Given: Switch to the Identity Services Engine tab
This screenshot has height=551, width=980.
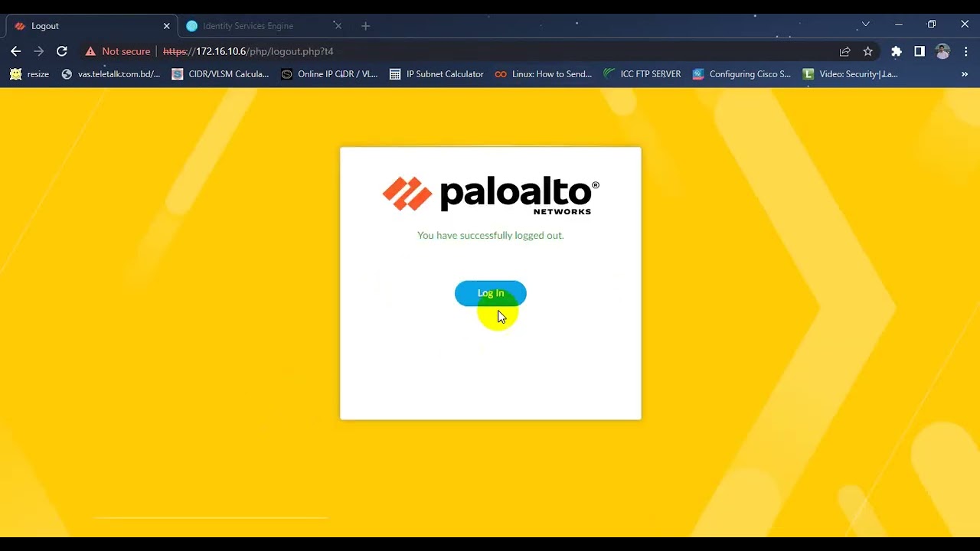Looking at the screenshot, I should click(x=264, y=26).
